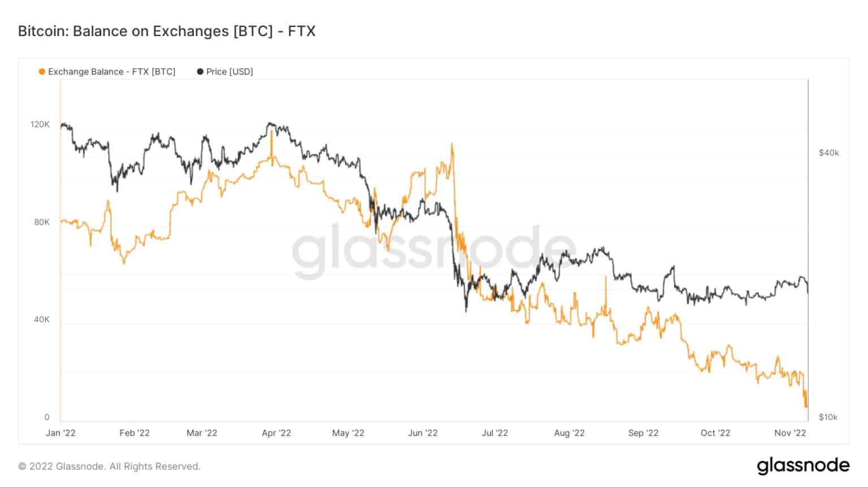
Task: Click the Jun '22 date label
Action: pos(423,433)
